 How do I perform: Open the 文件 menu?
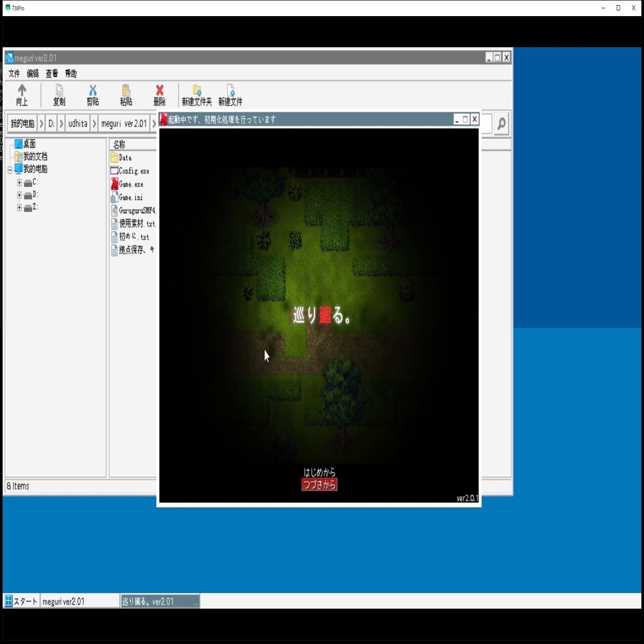point(14,73)
